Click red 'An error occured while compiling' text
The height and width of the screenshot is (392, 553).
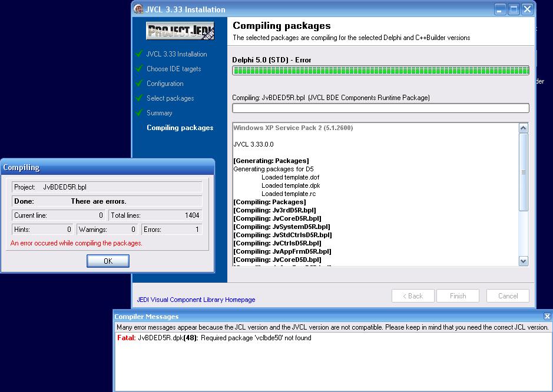pyautogui.click(x=76, y=243)
